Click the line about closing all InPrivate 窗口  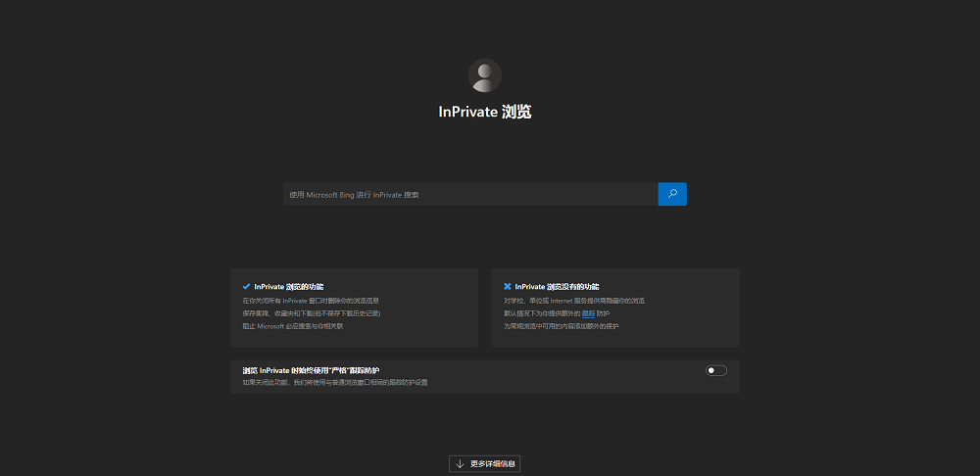pos(311,301)
